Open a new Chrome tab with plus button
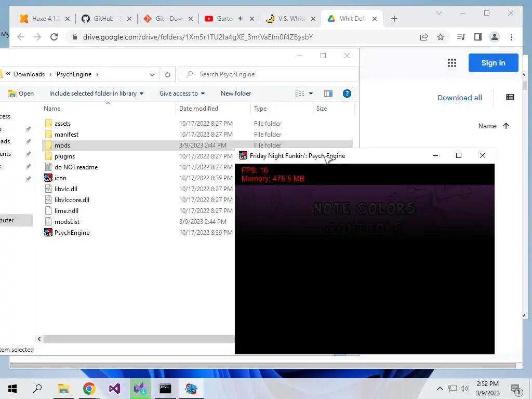The image size is (532, 399). tap(394, 19)
